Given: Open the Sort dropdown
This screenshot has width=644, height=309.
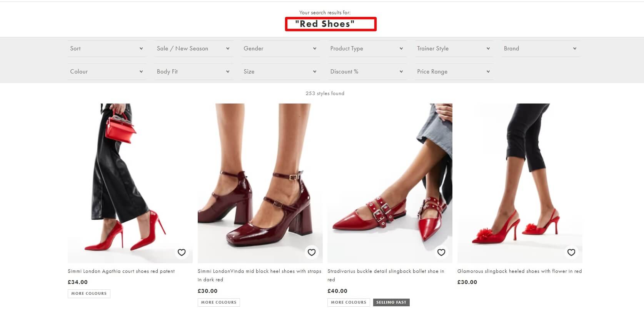Looking at the screenshot, I should coord(107,48).
